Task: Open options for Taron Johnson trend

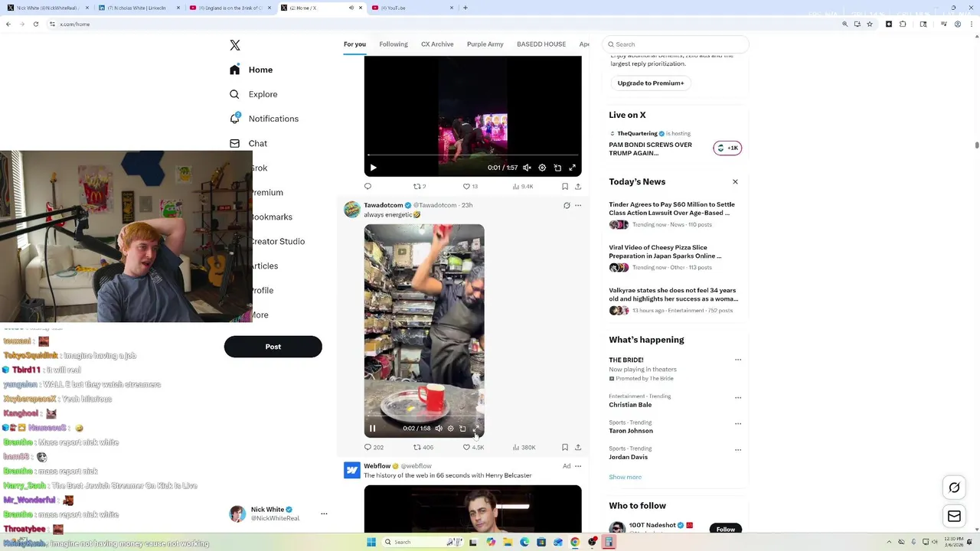Action: point(738,424)
